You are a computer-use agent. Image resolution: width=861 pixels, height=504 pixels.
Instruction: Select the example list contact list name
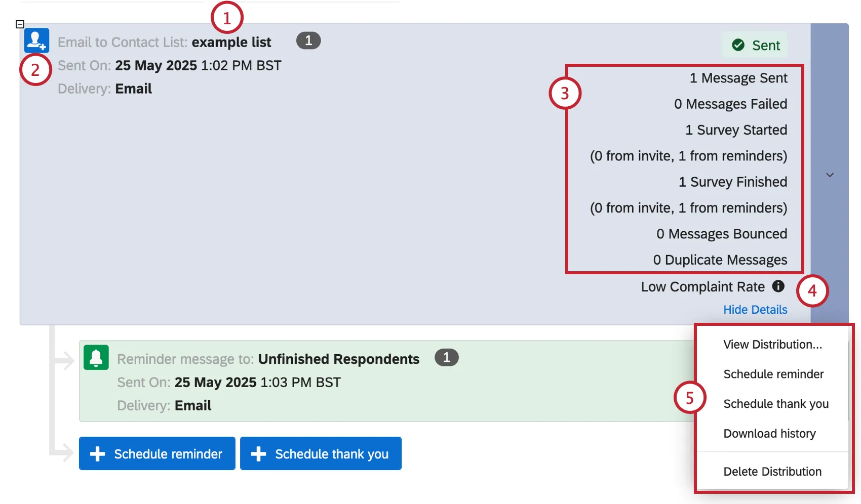(232, 42)
